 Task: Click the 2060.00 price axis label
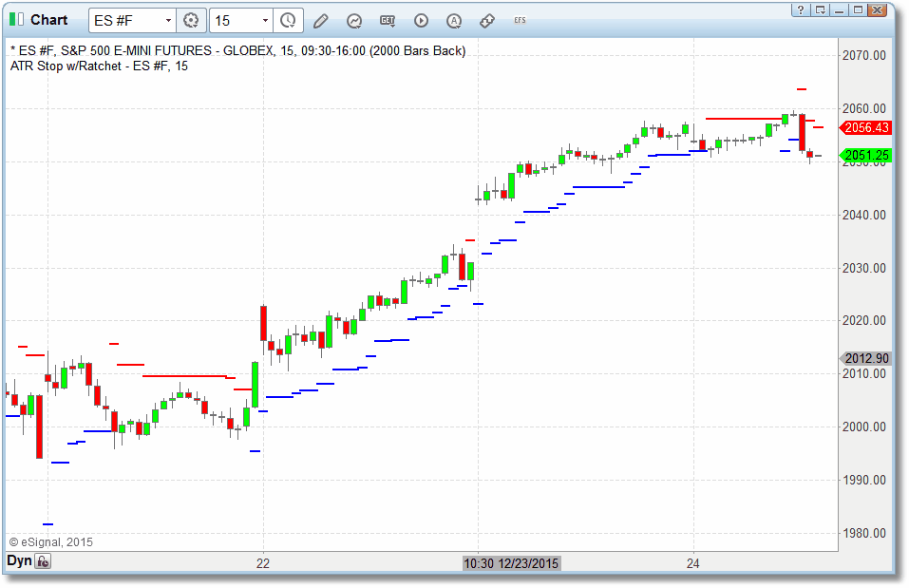coord(863,108)
